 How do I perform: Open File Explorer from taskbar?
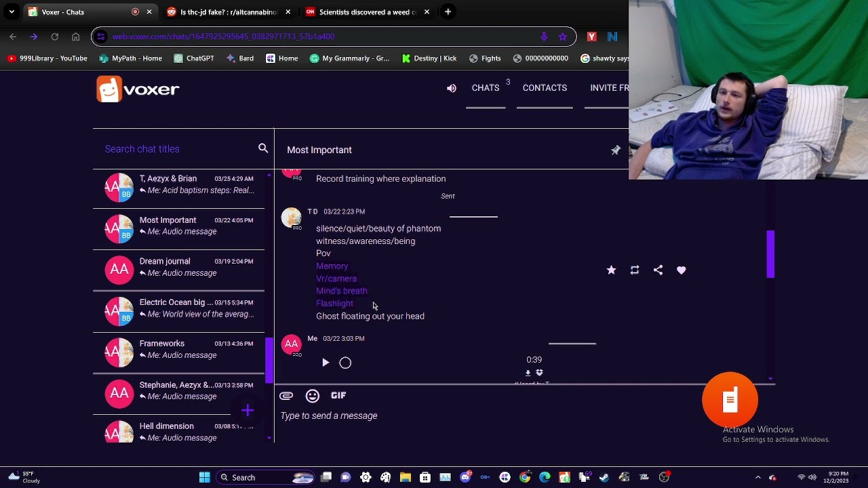pyautogui.click(x=406, y=477)
